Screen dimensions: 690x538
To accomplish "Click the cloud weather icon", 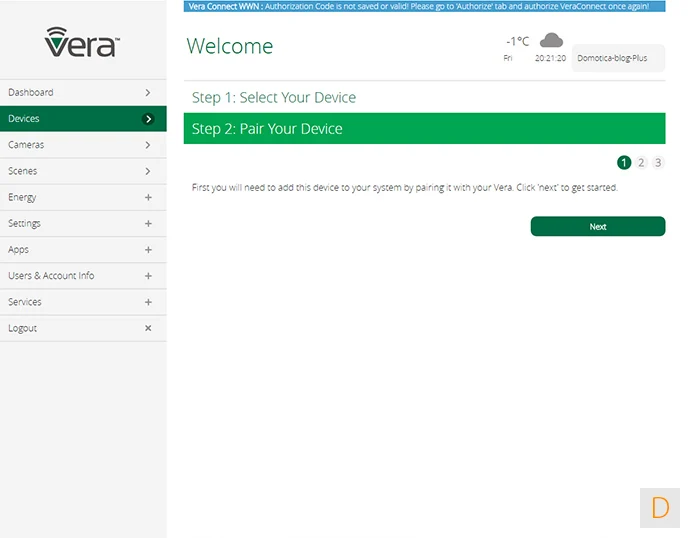I will click(x=551, y=40).
